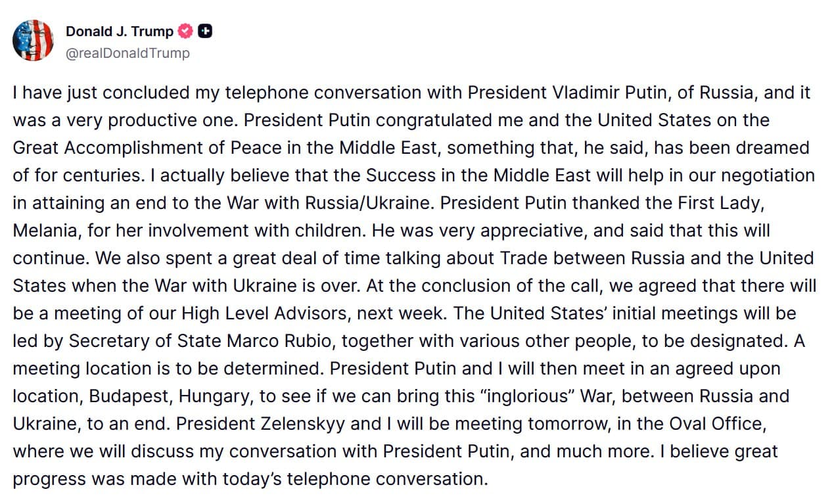Click the sentence mentioning the Oval Office
This screenshot has height=504, width=834.
point(712,424)
